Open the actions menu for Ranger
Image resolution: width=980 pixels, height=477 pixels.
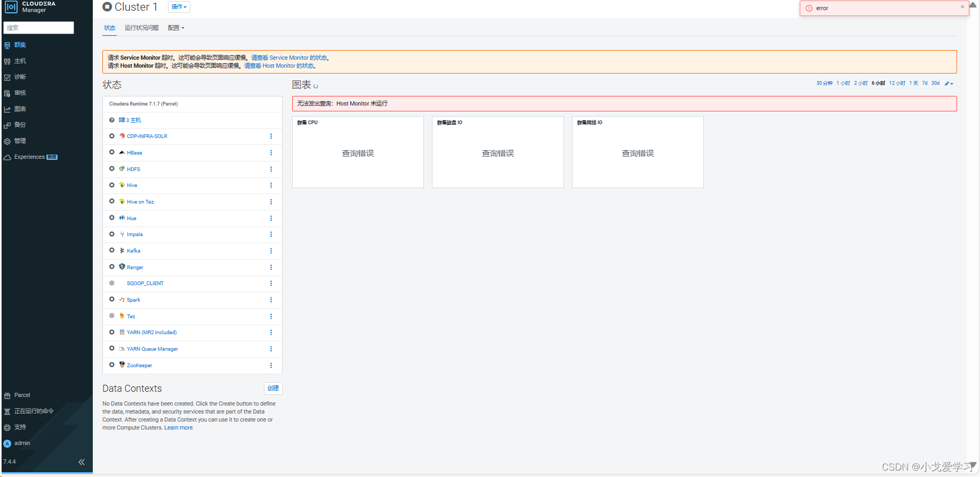(x=271, y=267)
